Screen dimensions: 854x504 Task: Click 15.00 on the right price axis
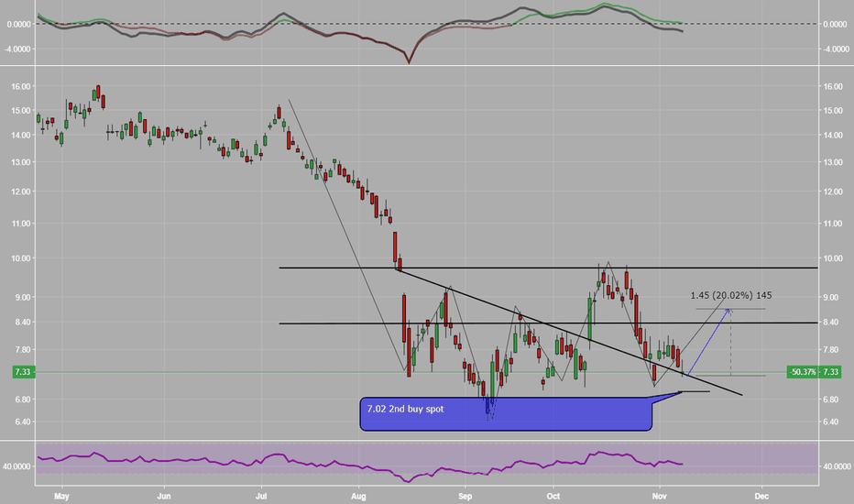pos(833,111)
